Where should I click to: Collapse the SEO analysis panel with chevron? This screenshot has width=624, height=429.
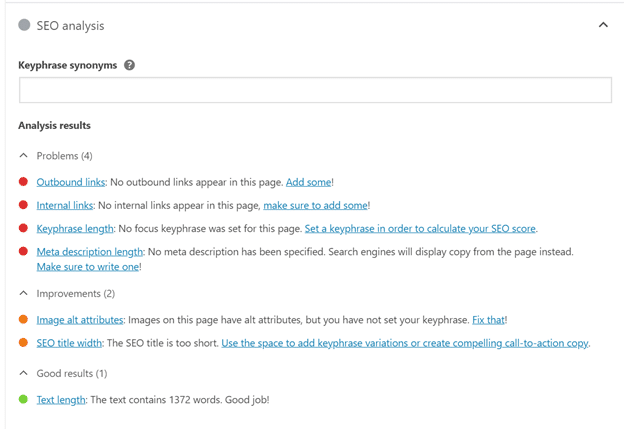(603, 25)
